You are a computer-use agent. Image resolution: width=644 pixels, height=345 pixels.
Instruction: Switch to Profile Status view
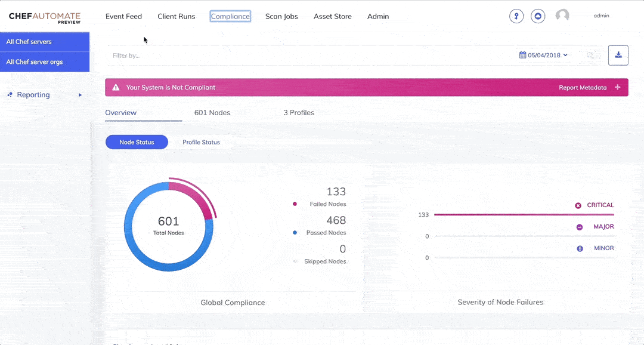tap(201, 142)
